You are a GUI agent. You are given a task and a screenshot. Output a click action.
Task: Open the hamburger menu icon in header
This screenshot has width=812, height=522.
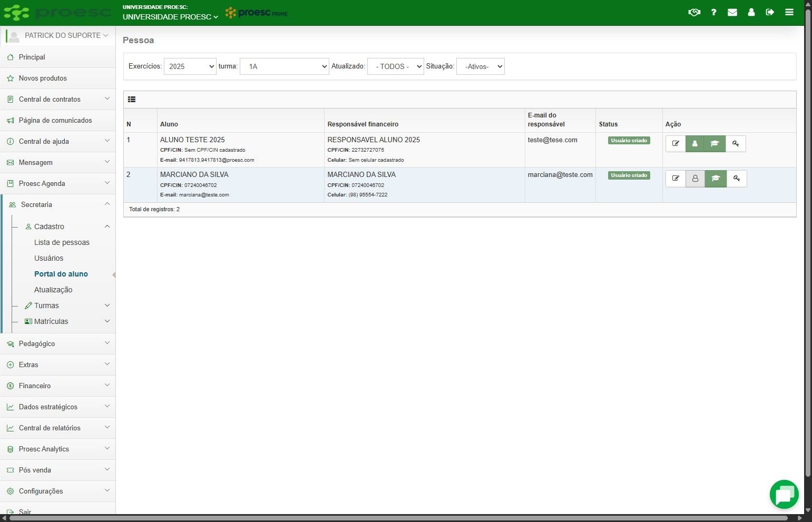tap(789, 12)
